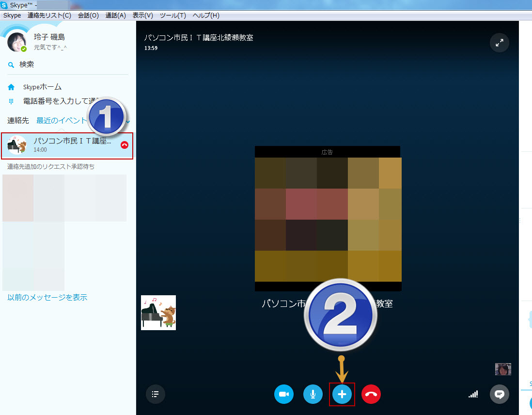This screenshot has width=532, height=415.
Task: Click the search magnifier icon
Action: pyautogui.click(x=11, y=64)
